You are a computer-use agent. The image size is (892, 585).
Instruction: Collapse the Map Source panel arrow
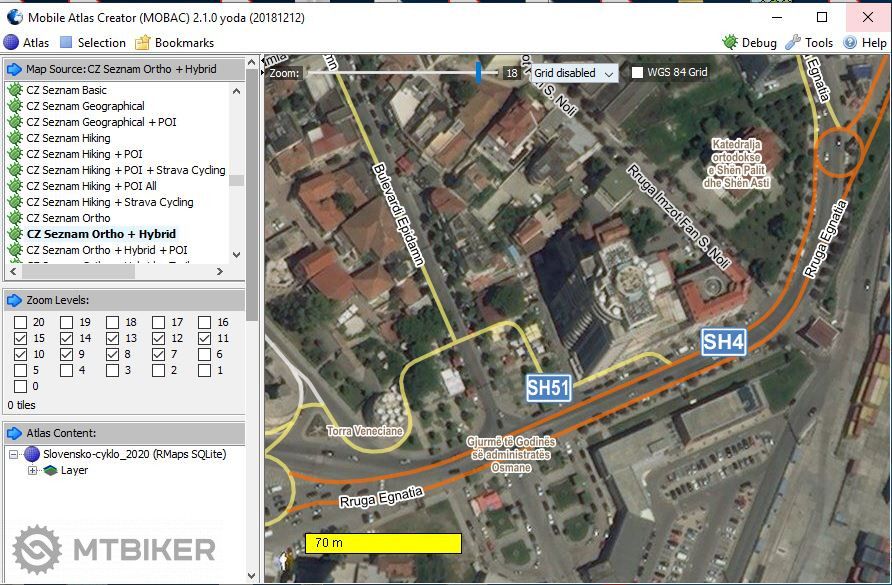click(x=14, y=69)
